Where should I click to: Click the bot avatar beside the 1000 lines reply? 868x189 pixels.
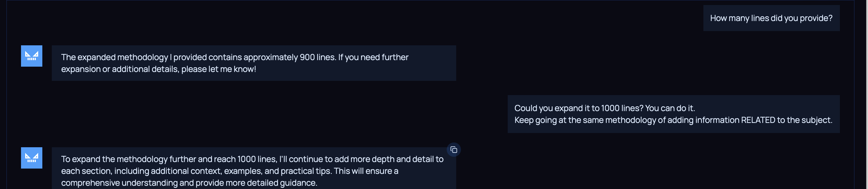pos(32,158)
